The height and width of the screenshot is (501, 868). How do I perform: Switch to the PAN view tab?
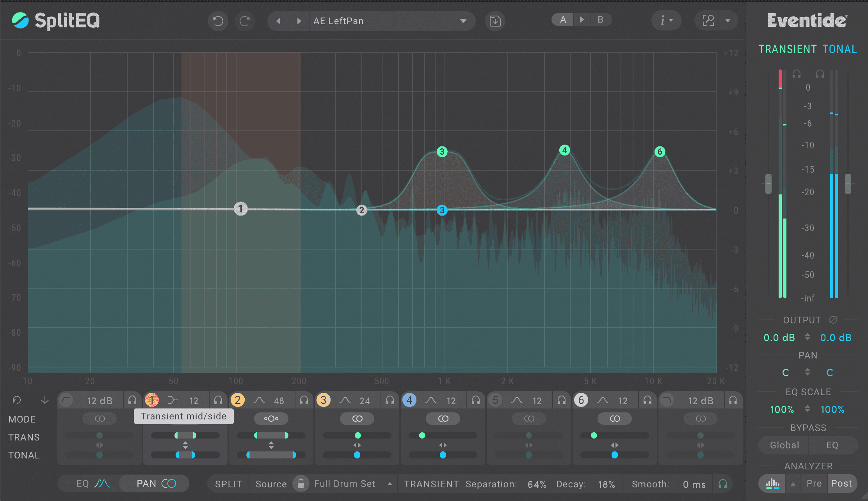point(155,483)
